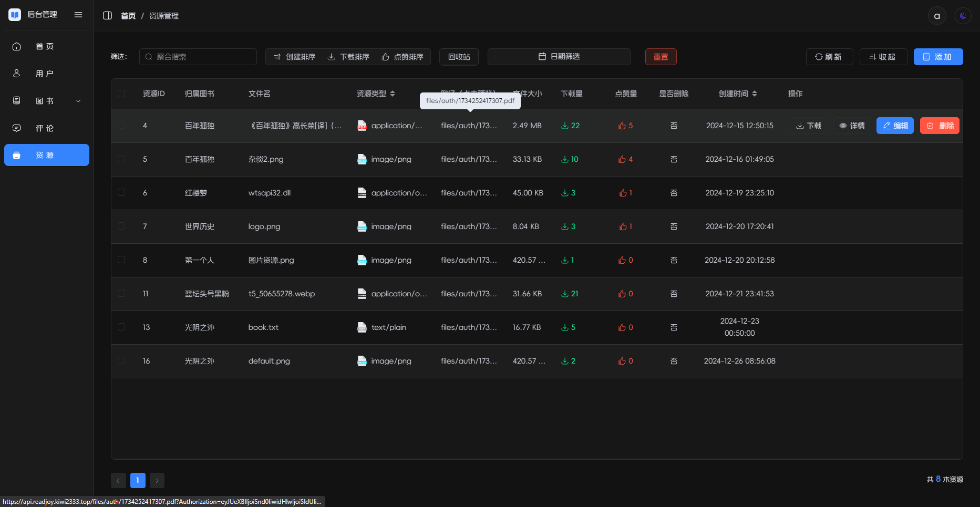The width and height of the screenshot is (980, 507).
Task: Click the 刷新 refresh button
Action: (829, 57)
